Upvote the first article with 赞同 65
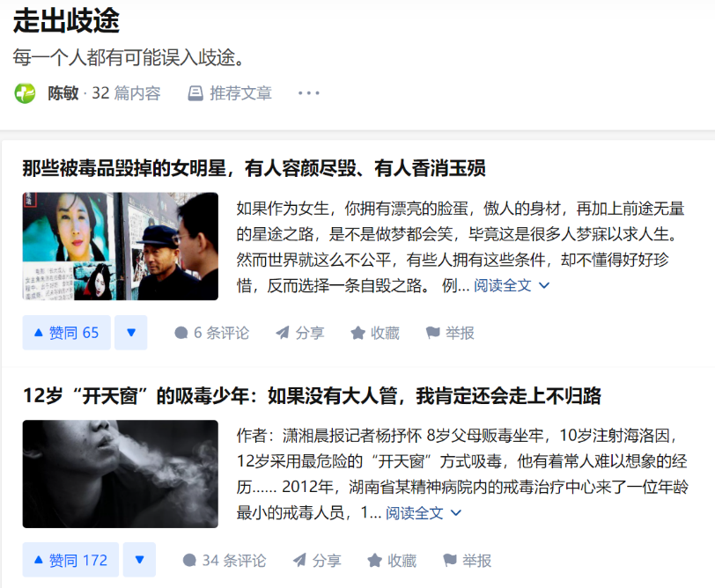 point(67,333)
